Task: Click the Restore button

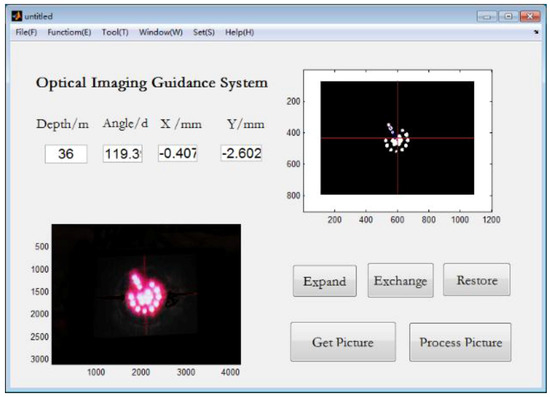Action: click(477, 280)
